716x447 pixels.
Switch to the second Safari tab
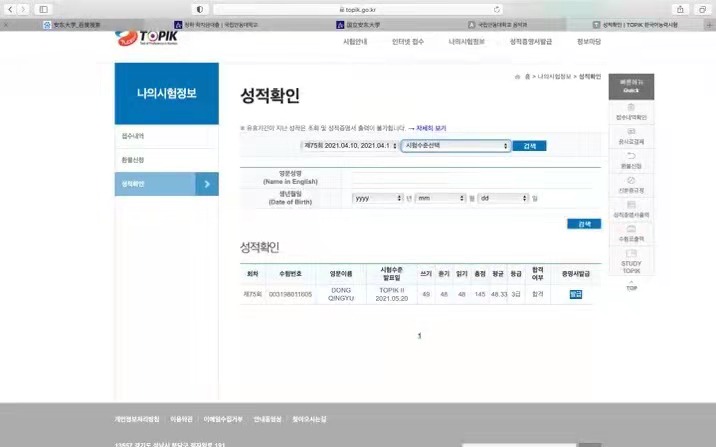click(x=216, y=25)
